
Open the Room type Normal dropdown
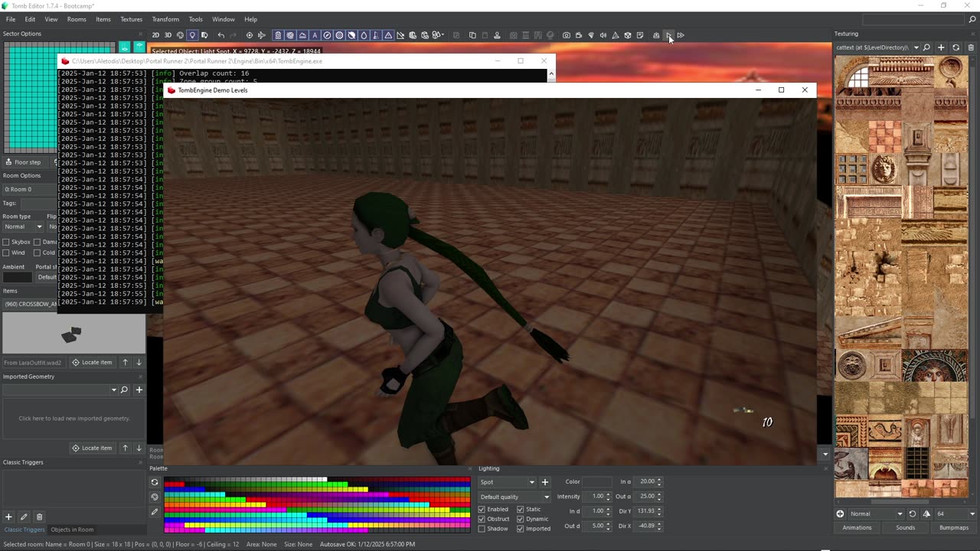coord(23,227)
